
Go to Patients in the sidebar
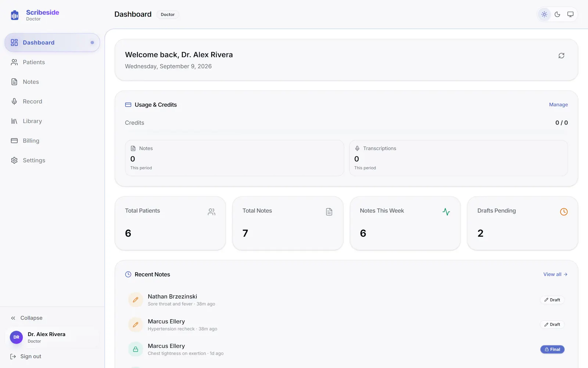(52, 62)
